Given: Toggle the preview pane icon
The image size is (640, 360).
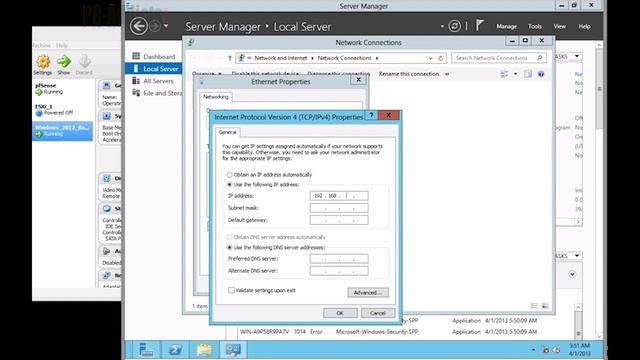Looking at the screenshot, I should tap(528, 74).
